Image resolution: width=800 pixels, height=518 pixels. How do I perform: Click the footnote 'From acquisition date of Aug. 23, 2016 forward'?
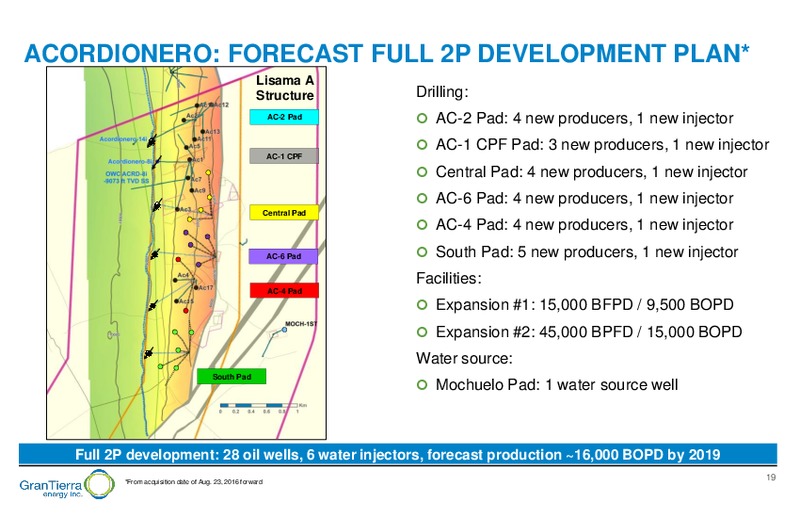[194, 482]
